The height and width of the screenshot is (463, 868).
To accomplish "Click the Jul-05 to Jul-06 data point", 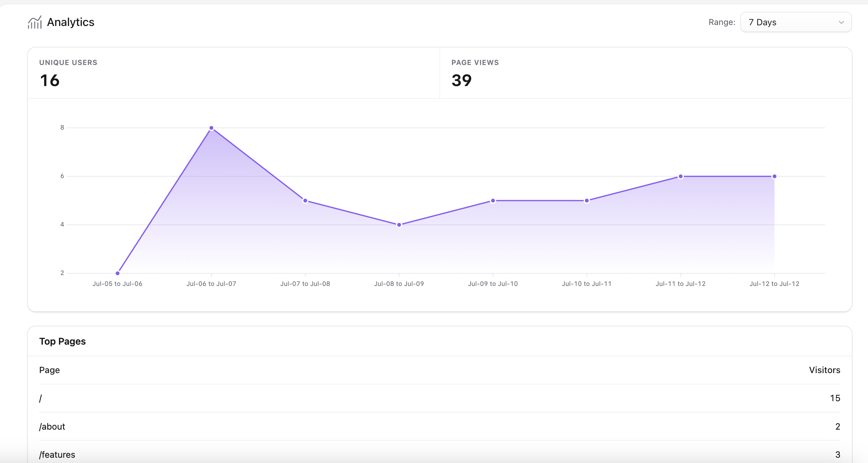I will pos(118,273).
